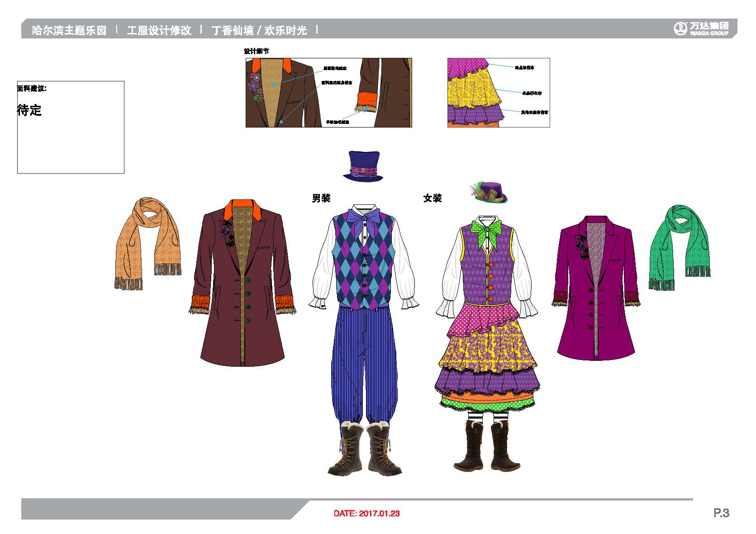Open the skirt fabric layers detail panel
The width and height of the screenshot is (756, 534).
point(498,94)
